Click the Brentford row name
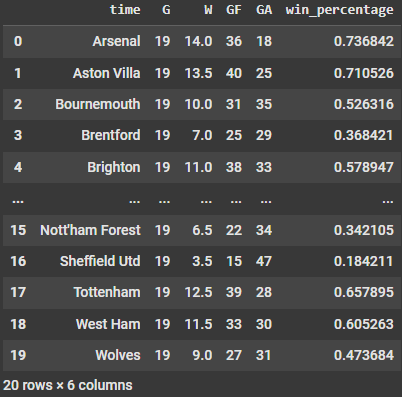The width and height of the screenshot is (402, 397). click(111, 135)
